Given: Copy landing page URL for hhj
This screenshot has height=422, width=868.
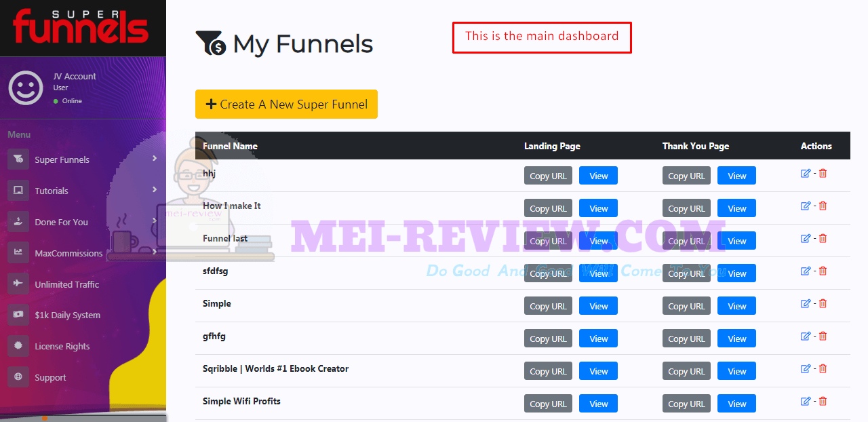Looking at the screenshot, I should (548, 176).
